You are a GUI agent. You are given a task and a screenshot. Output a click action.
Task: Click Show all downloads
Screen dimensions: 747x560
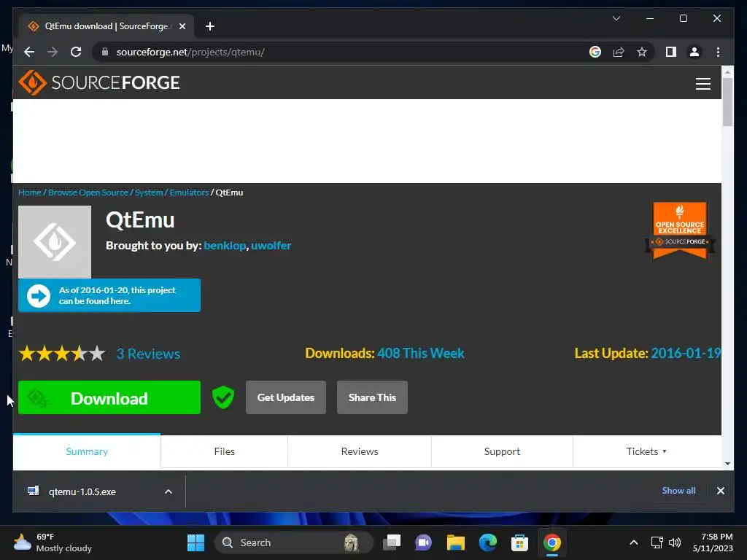click(x=678, y=491)
